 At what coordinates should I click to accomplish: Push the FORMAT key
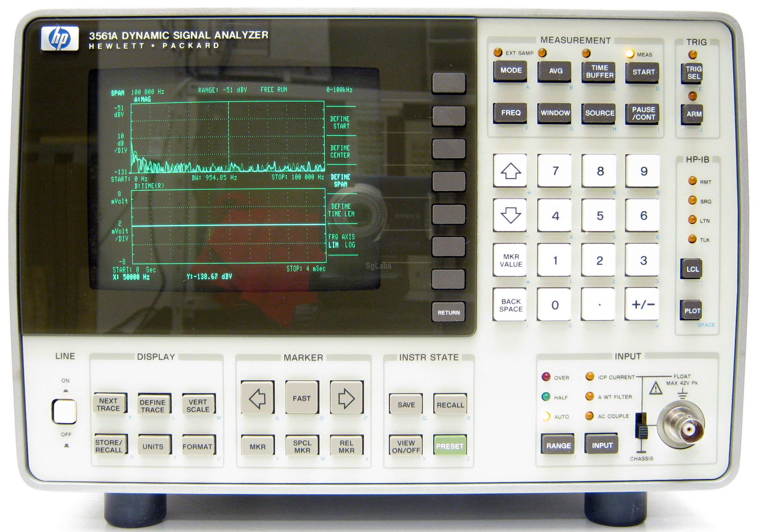(x=198, y=446)
